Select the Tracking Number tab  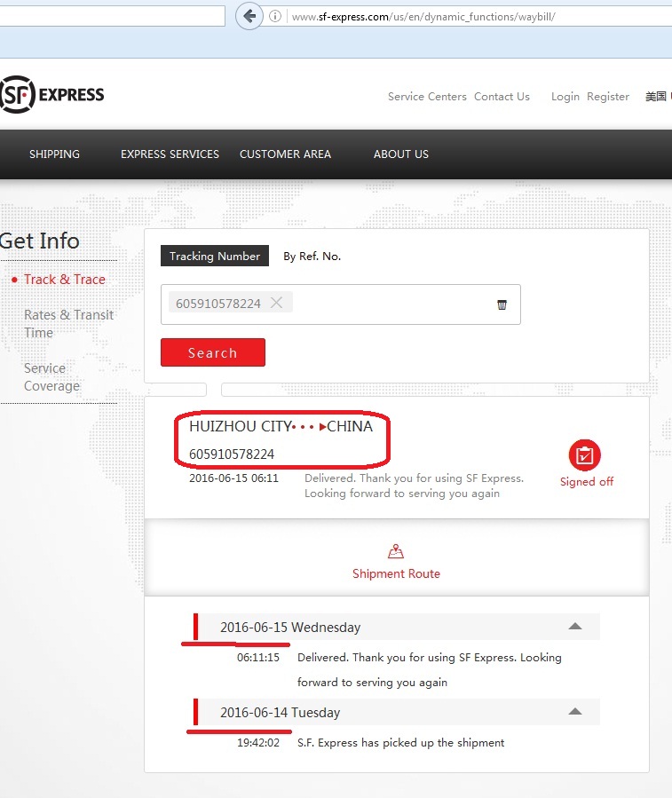[215, 256]
